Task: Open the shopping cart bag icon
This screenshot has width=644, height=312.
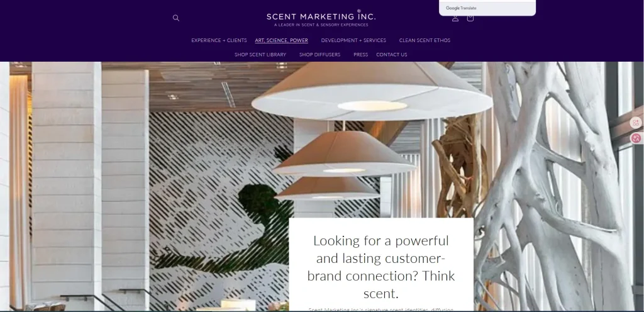Action: [470, 18]
